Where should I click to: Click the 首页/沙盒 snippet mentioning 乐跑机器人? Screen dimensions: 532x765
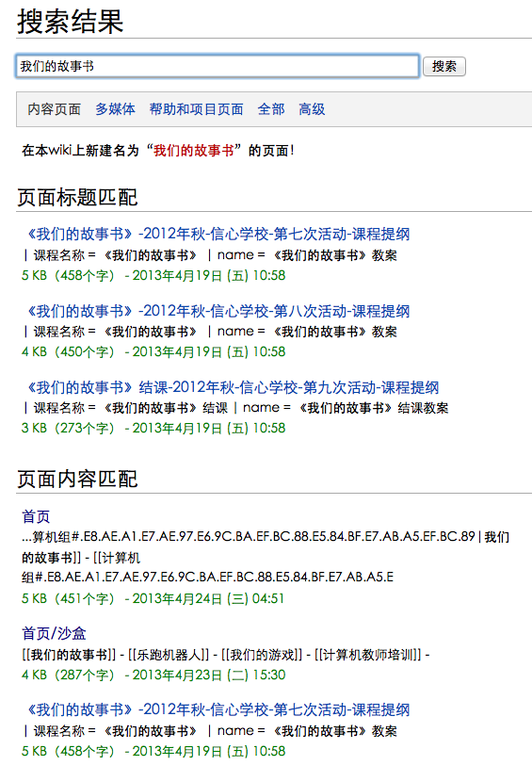226,655
